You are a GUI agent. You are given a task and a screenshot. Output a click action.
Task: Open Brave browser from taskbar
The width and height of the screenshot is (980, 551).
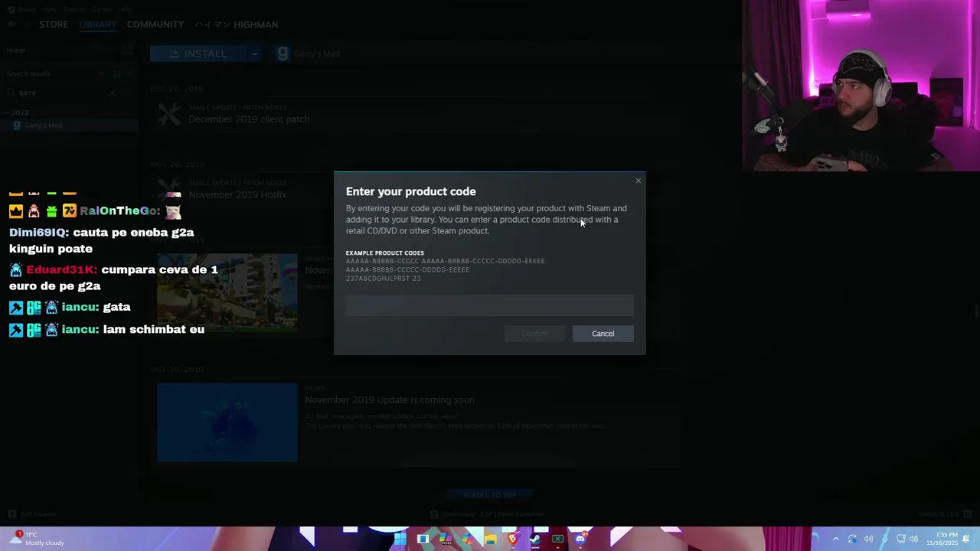click(x=512, y=539)
